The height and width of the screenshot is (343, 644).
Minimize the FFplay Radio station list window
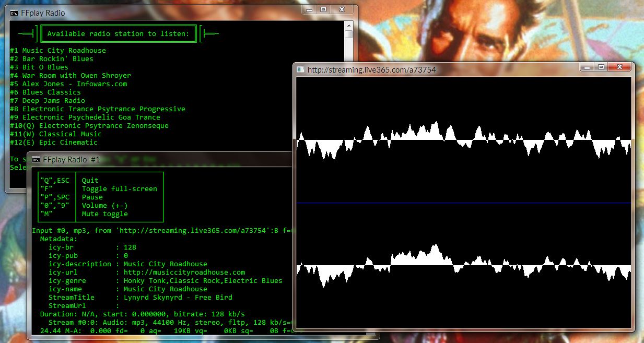pyautogui.click(x=309, y=10)
